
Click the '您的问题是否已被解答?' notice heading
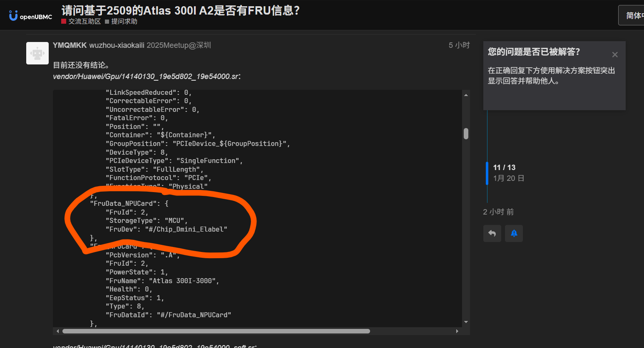[x=534, y=52]
